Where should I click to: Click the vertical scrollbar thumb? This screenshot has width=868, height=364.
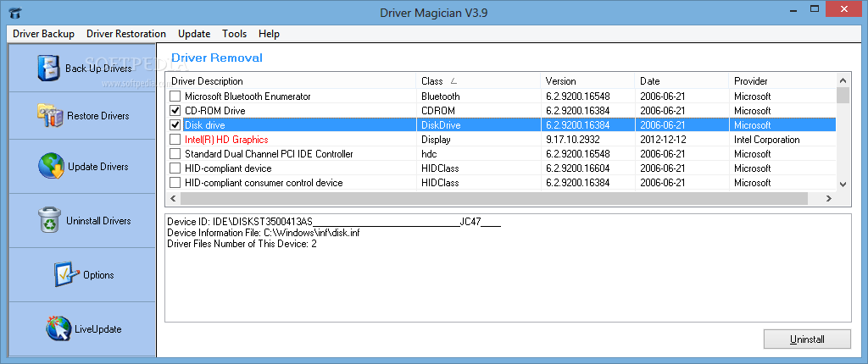tap(843, 95)
